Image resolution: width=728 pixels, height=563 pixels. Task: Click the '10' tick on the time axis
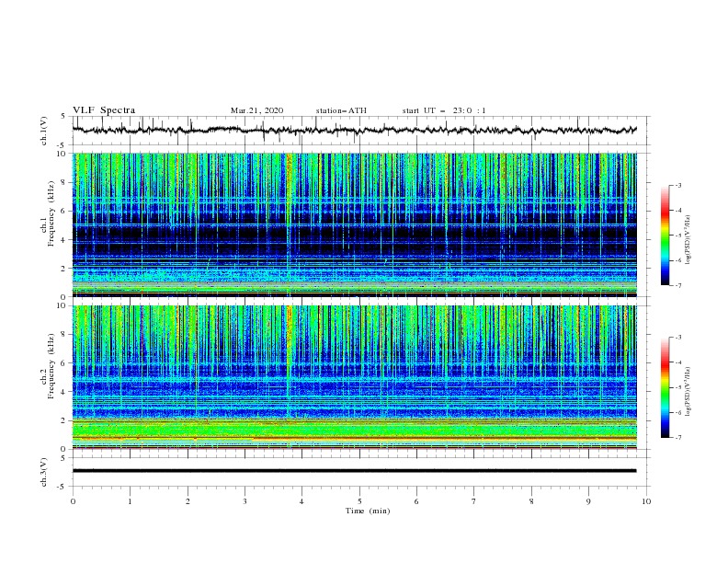point(646,501)
